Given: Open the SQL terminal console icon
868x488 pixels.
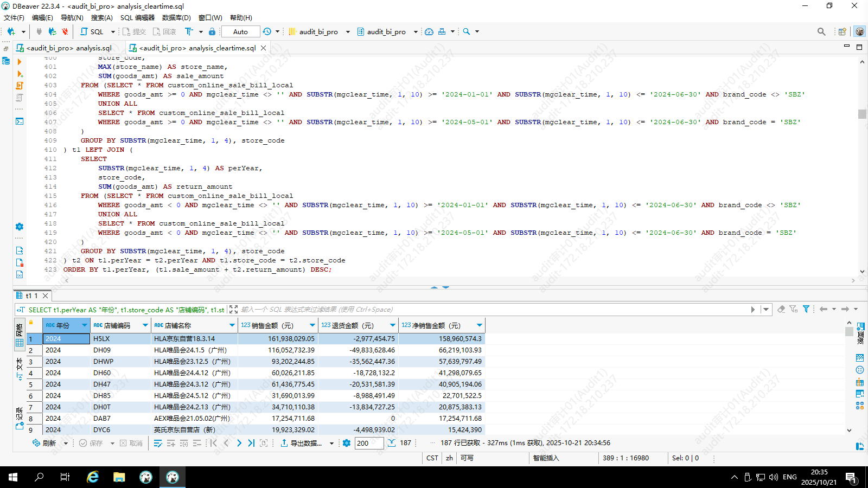Looking at the screenshot, I should 20,121.
